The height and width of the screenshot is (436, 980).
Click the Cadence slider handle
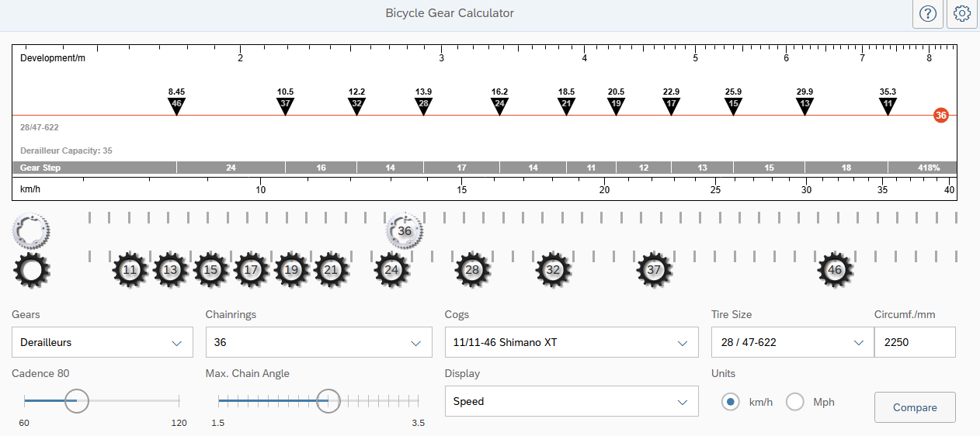(76, 401)
